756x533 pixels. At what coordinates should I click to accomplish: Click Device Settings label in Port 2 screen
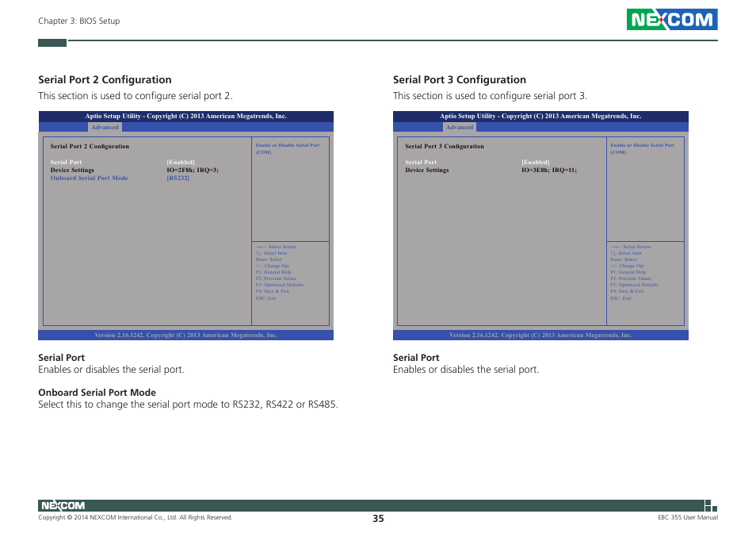[72, 170]
